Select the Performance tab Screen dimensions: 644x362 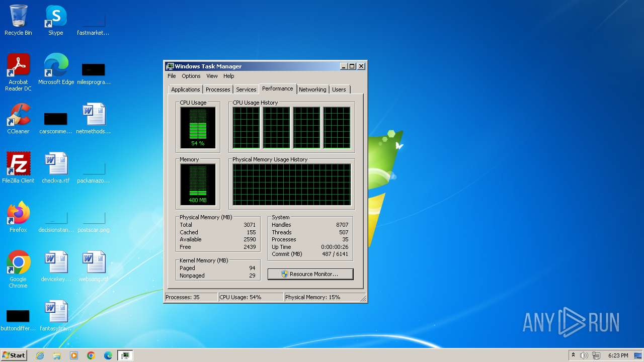[x=278, y=88]
